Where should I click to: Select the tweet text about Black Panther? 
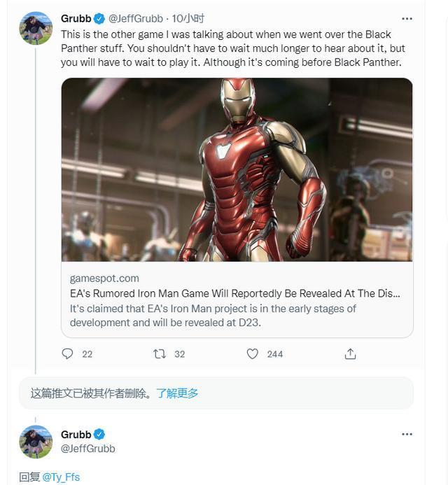pyautogui.click(x=232, y=48)
